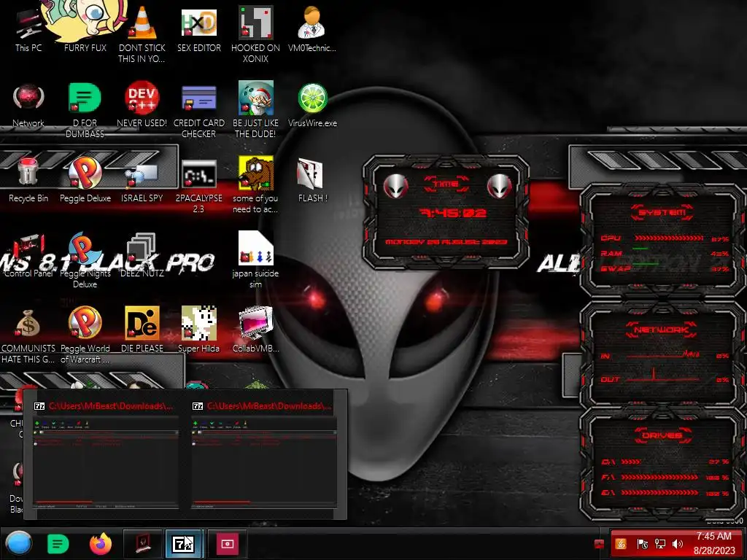
Task: Open green document app in taskbar
Action: point(58,543)
